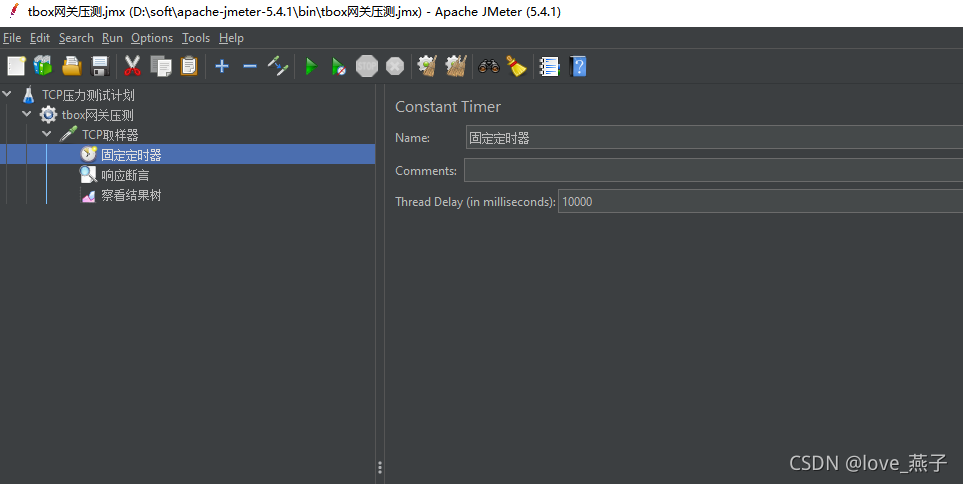Viewport: 963px width, 484px height.
Task: Open the Options menu
Action: point(152,38)
